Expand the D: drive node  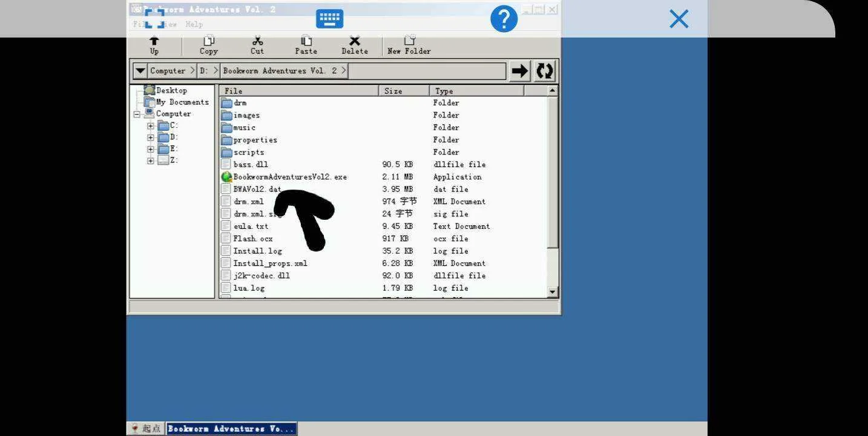[151, 137]
